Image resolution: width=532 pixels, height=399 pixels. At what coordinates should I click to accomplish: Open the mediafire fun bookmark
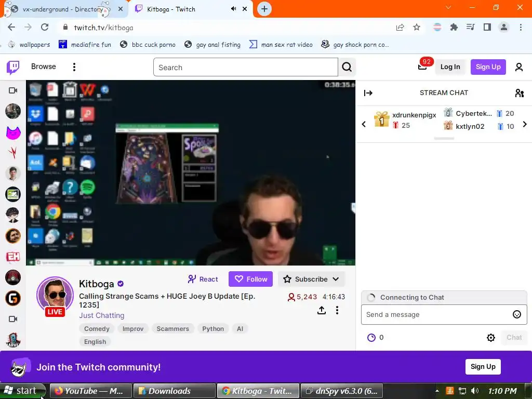[x=85, y=45]
